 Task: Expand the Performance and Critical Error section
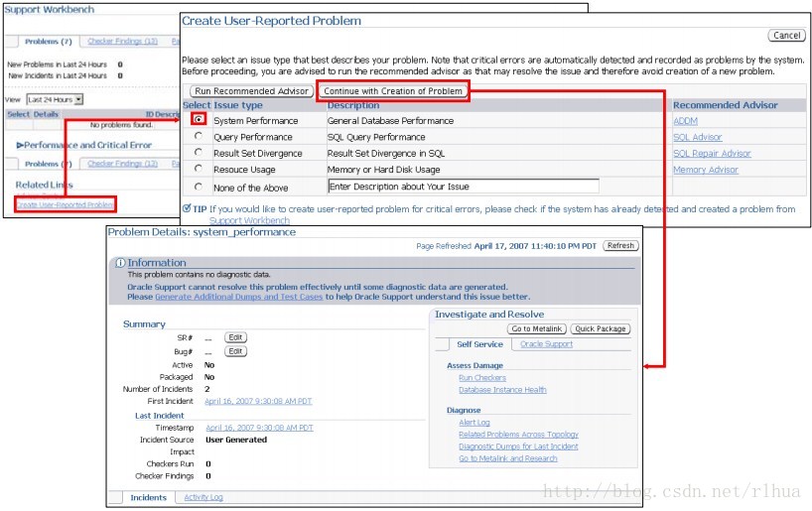(20, 146)
